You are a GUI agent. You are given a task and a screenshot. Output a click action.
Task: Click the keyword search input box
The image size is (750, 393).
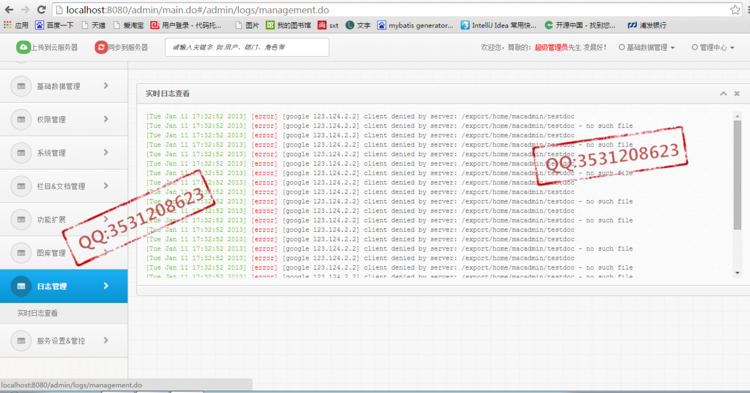tap(247, 47)
